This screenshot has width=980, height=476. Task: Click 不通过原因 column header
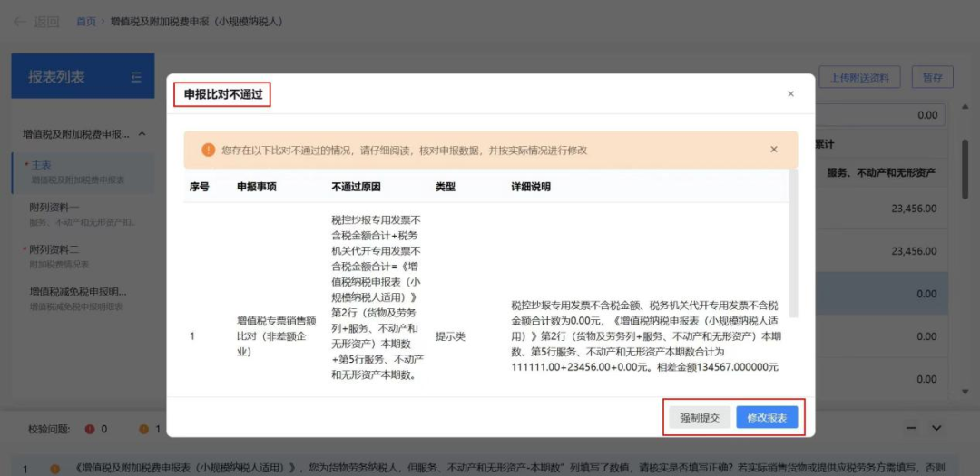(357, 187)
